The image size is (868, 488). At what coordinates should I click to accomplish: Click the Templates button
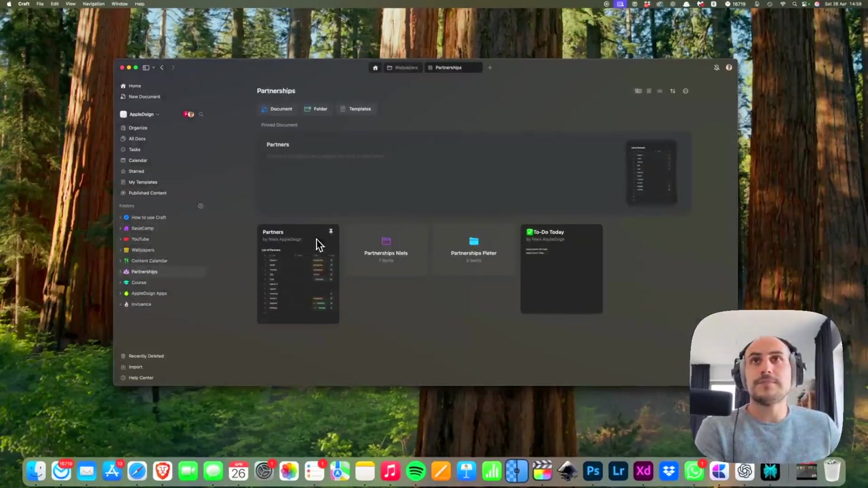pyautogui.click(x=356, y=109)
